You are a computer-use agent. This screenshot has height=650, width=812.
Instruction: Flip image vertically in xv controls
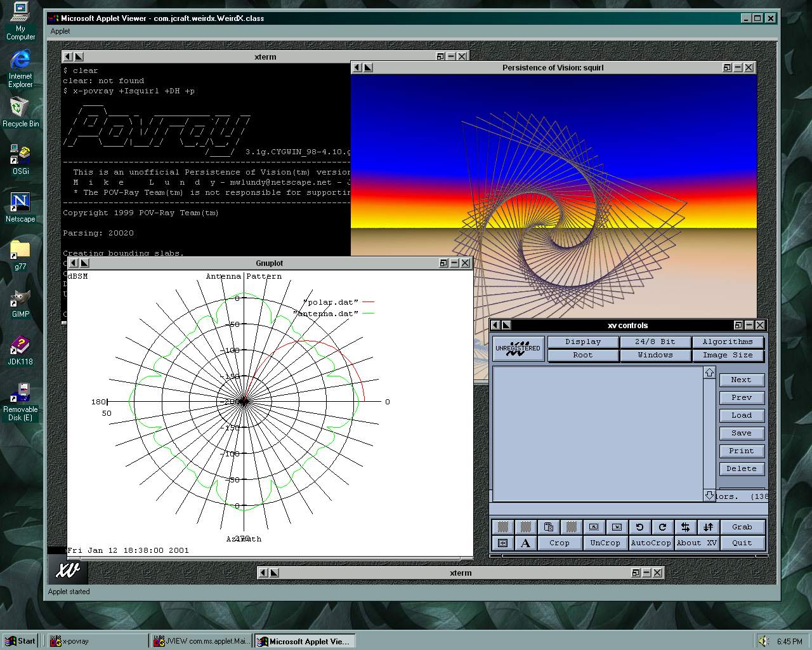tap(708, 527)
